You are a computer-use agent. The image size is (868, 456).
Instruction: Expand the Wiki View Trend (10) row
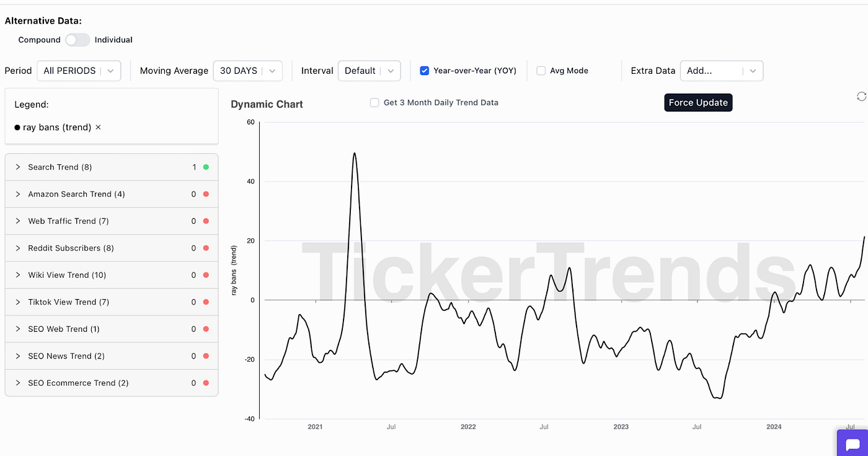(112, 275)
